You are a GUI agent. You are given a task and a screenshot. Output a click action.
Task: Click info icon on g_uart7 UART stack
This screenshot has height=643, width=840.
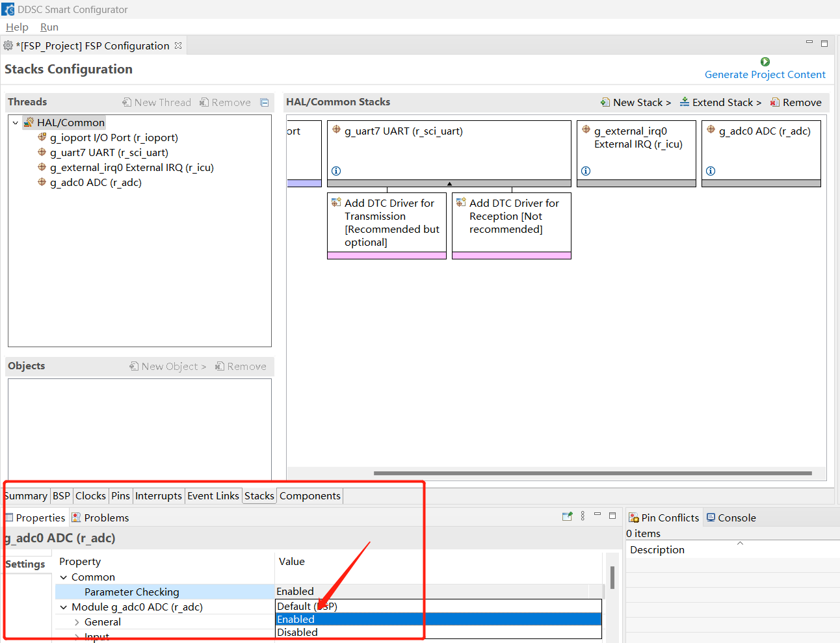click(x=336, y=171)
